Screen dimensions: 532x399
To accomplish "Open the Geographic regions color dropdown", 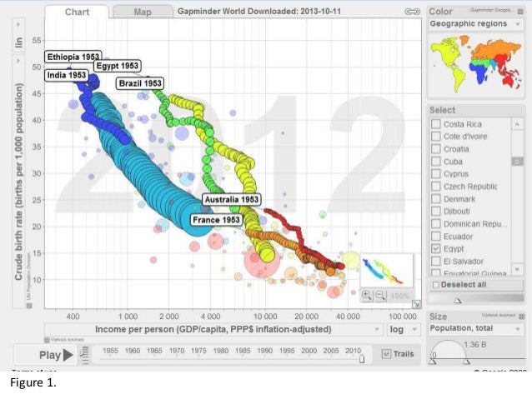I will click(475, 24).
